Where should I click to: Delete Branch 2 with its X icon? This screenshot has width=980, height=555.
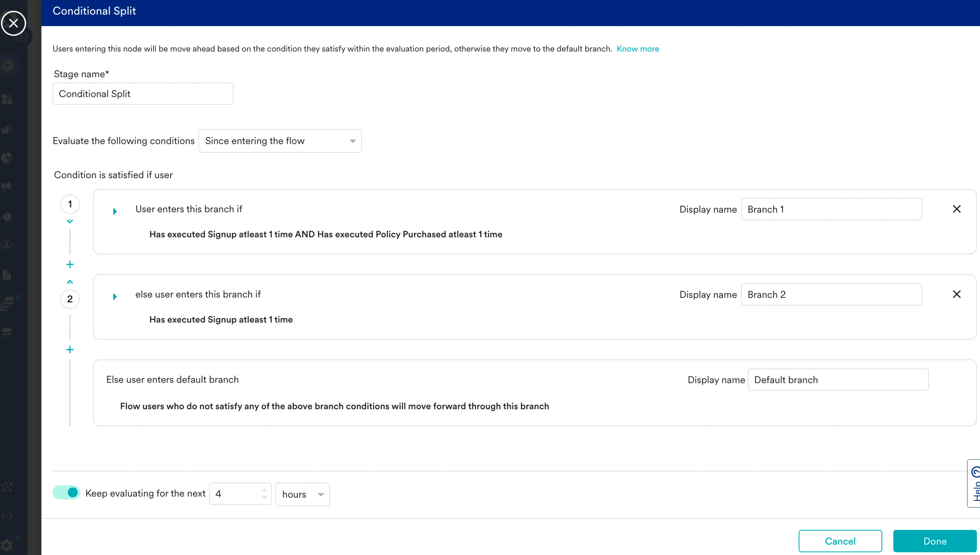(x=956, y=294)
